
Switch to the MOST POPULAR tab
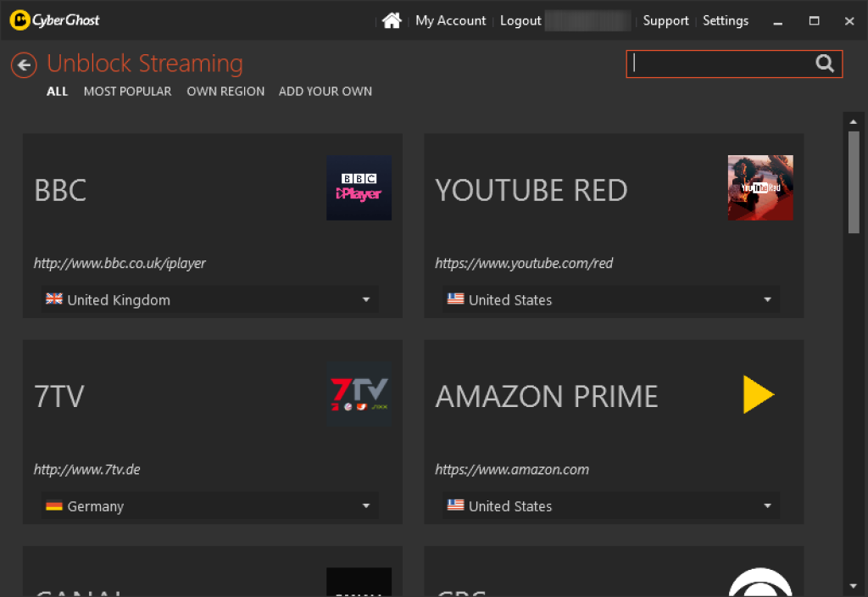point(127,92)
